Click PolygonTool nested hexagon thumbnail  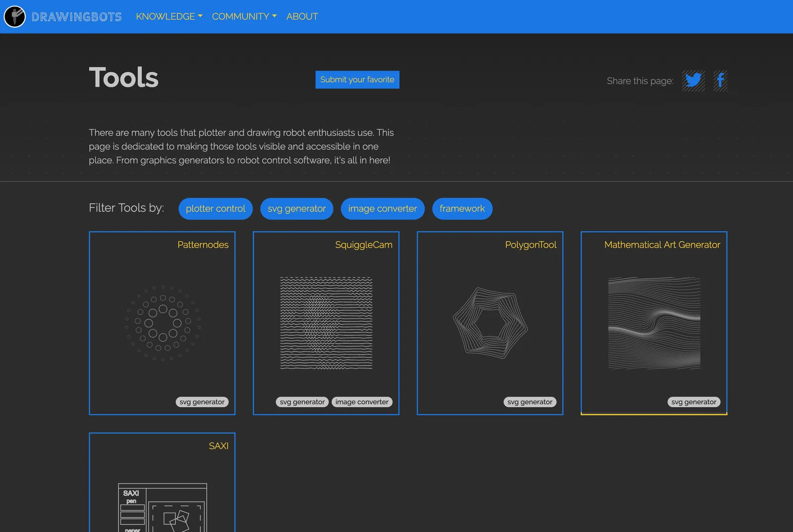coord(490,323)
